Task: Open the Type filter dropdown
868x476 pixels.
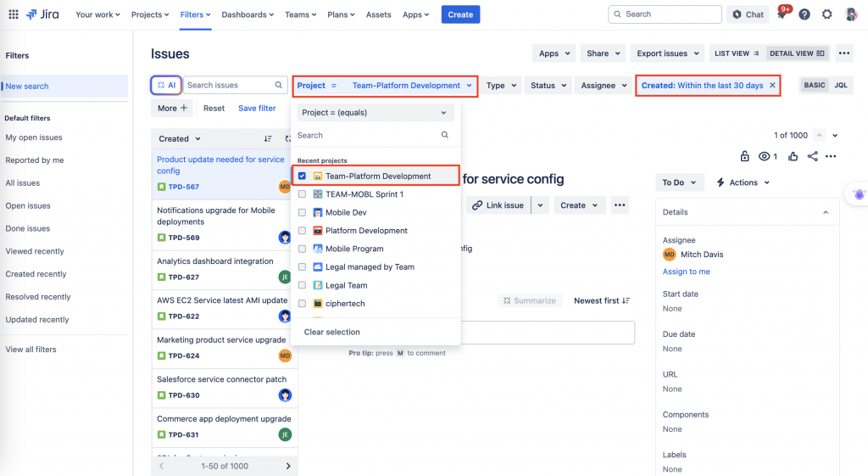Action: pos(501,86)
